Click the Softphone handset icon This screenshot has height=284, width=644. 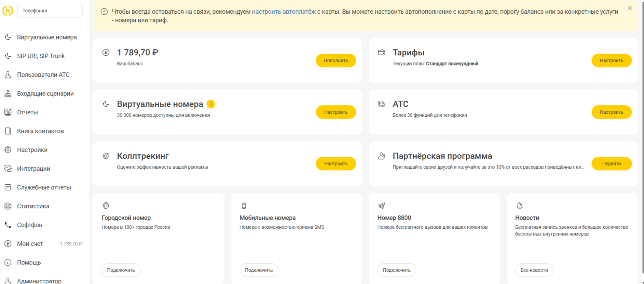(8, 225)
